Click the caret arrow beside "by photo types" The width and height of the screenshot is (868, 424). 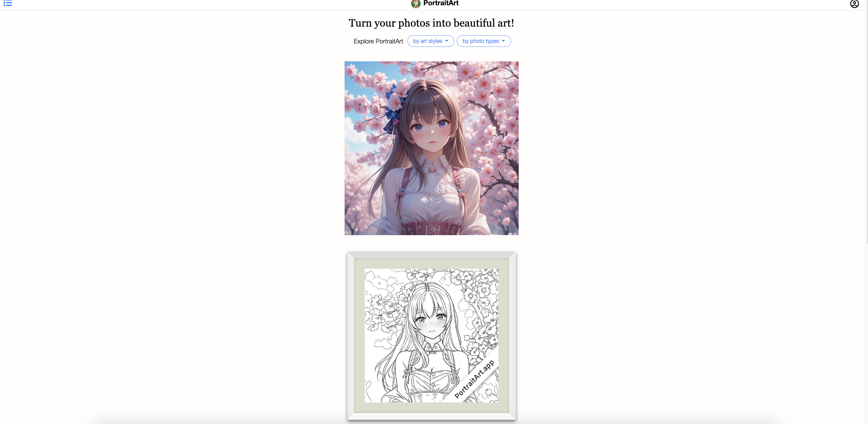503,41
